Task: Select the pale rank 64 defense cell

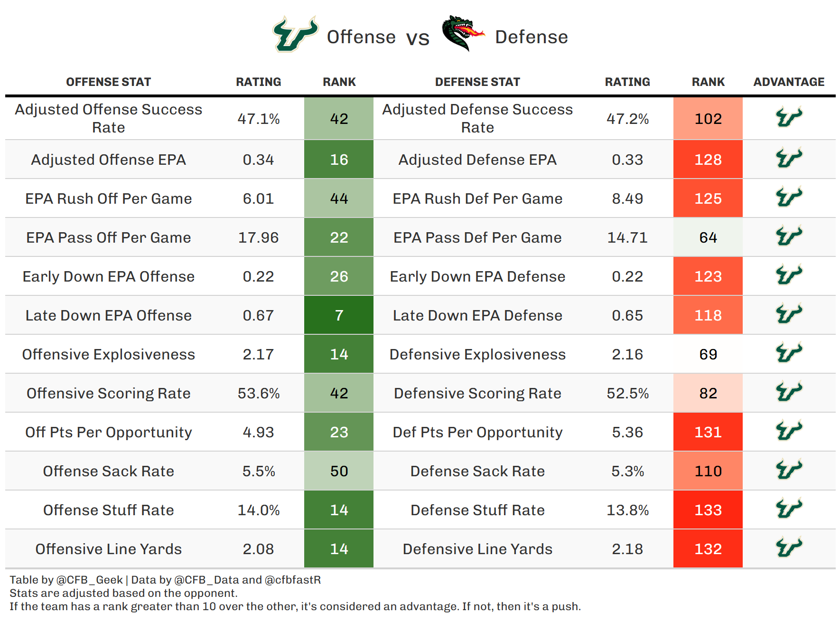Action: point(708,237)
